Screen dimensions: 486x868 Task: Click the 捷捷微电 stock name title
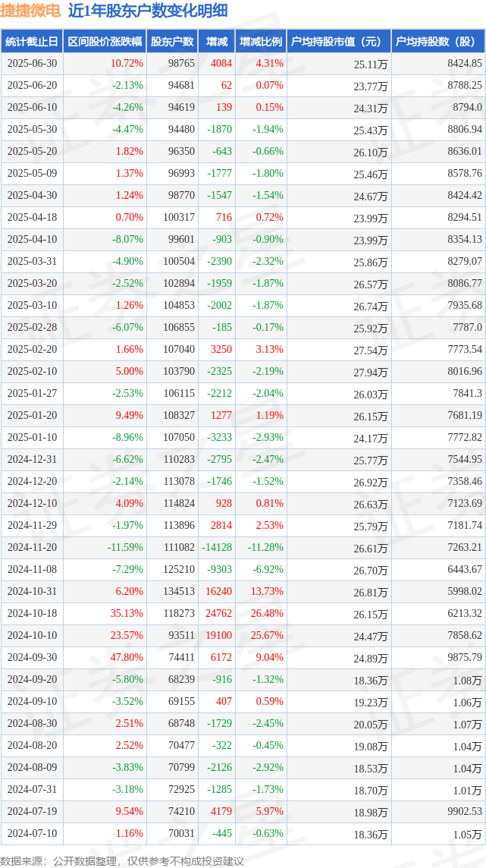coord(32,11)
